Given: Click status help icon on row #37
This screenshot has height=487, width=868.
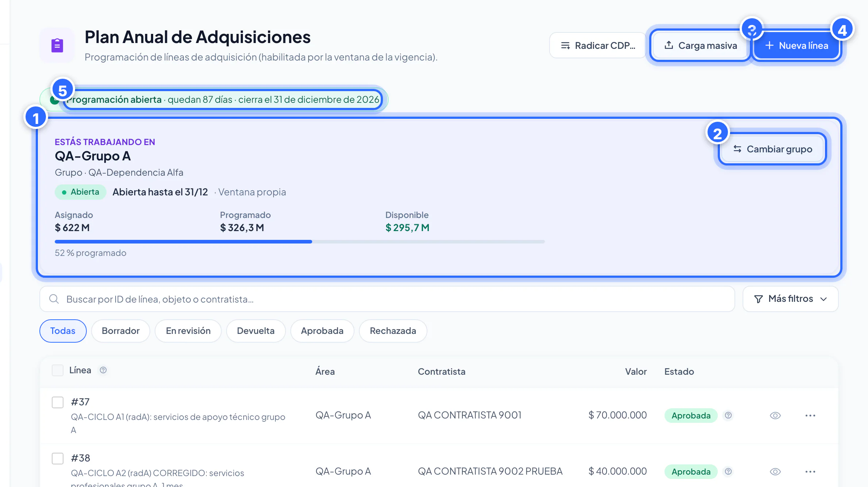Looking at the screenshot, I should click(x=728, y=415).
